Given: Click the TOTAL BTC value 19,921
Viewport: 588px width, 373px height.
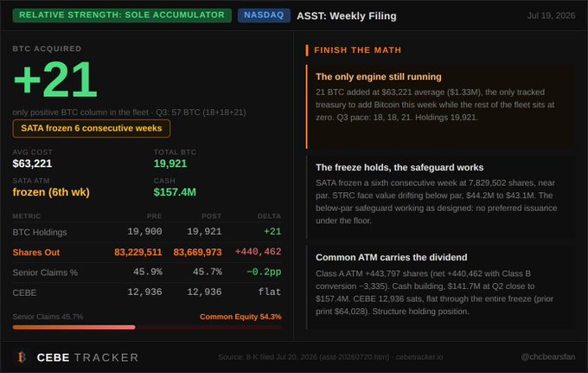Looking at the screenshot, I should 170,164.
